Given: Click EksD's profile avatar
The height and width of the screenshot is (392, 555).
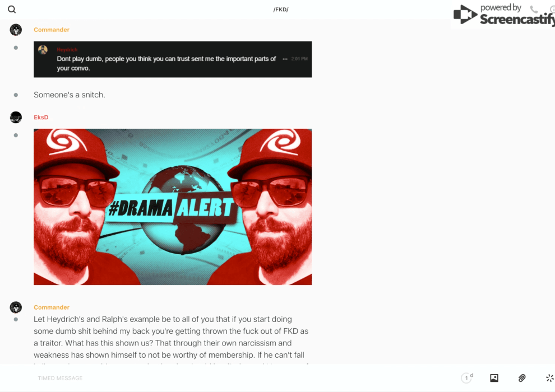Looking at the screenshot, I should [16, 117].
